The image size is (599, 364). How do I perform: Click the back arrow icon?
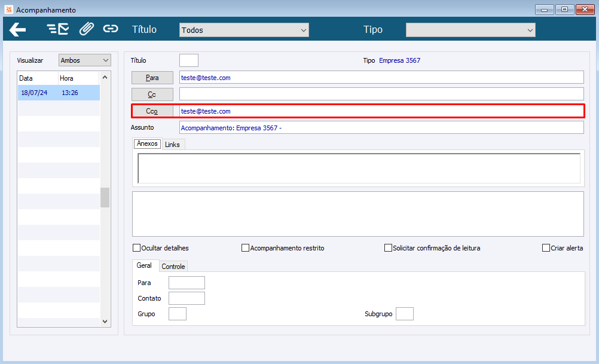[17, 29]
